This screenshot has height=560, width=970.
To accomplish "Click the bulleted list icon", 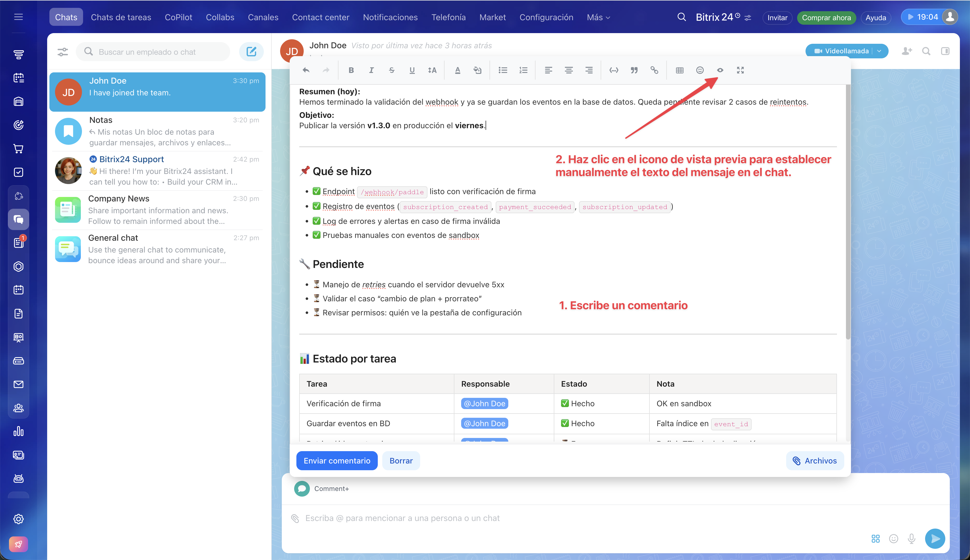I will point(502,70).
